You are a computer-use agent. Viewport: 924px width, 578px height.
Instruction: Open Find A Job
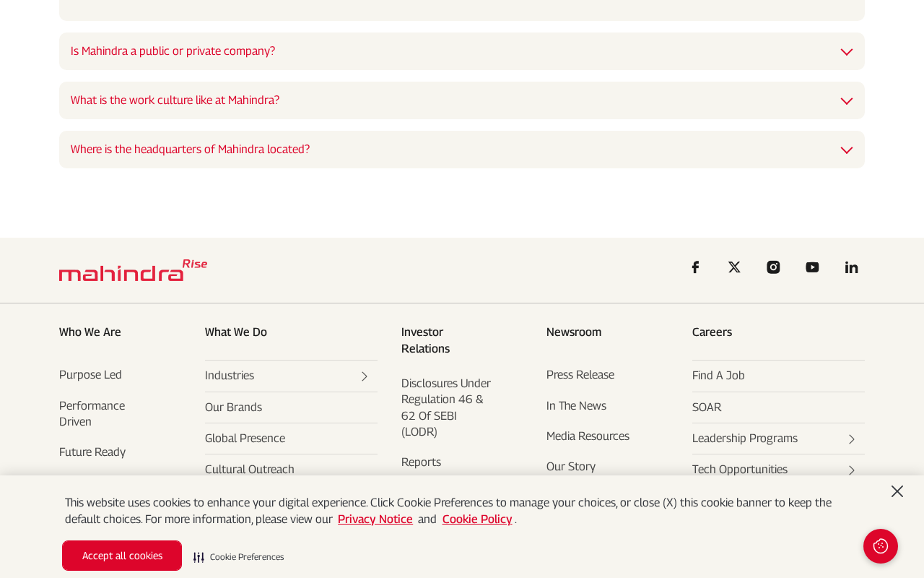pyautogui.click(x=718, y=376)
